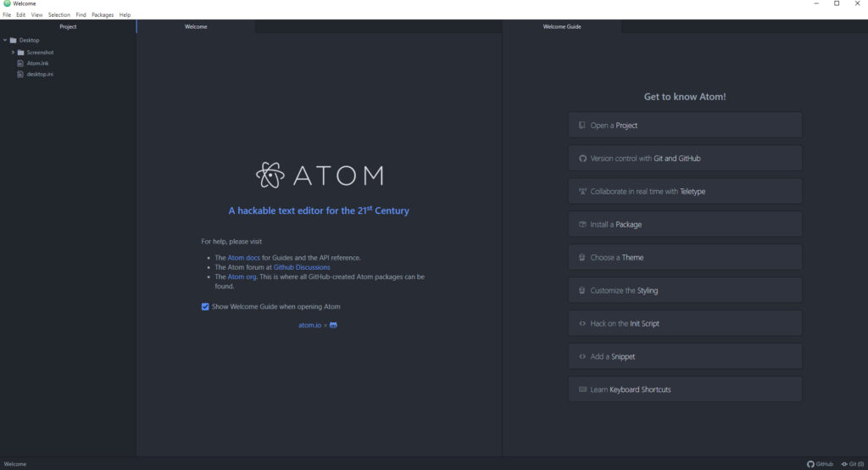Open the Packages menu

103,15
